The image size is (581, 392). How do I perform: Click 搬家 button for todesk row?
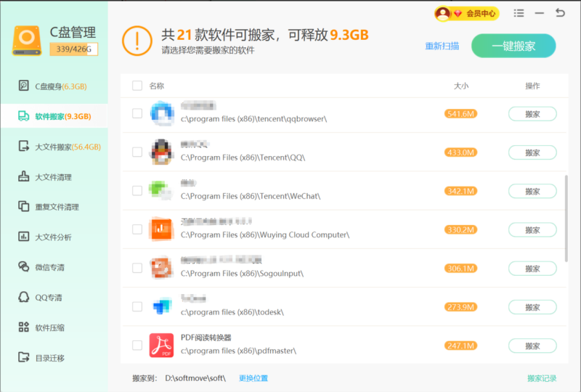(x=532, y=307)
